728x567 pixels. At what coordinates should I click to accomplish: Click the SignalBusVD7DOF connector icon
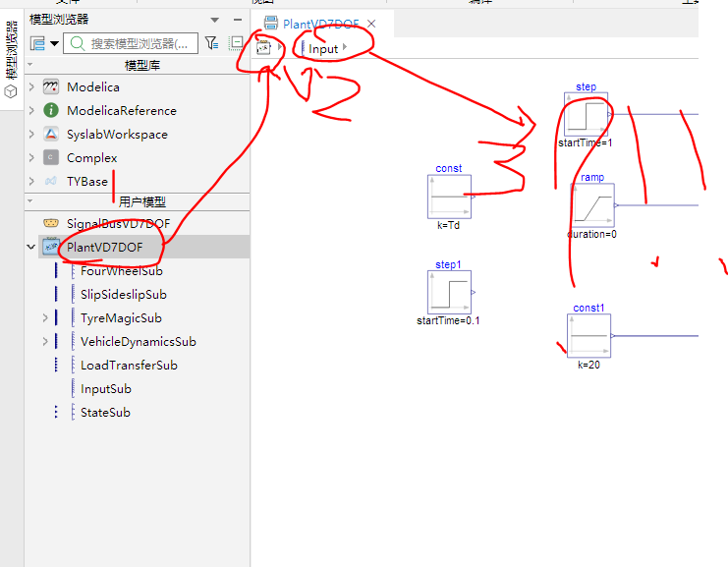[x=51, y=223]
